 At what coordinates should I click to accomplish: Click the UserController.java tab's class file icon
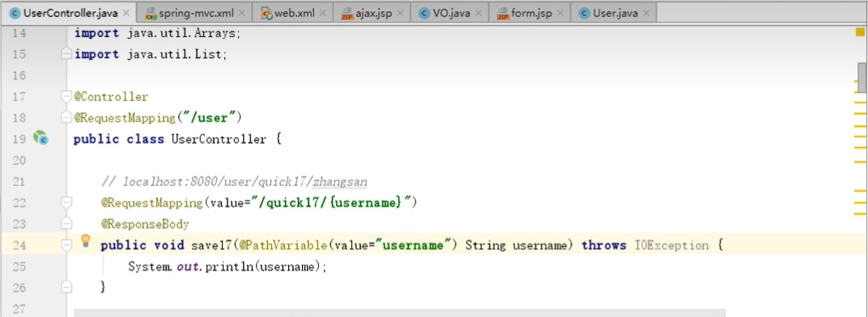point(15,13)
